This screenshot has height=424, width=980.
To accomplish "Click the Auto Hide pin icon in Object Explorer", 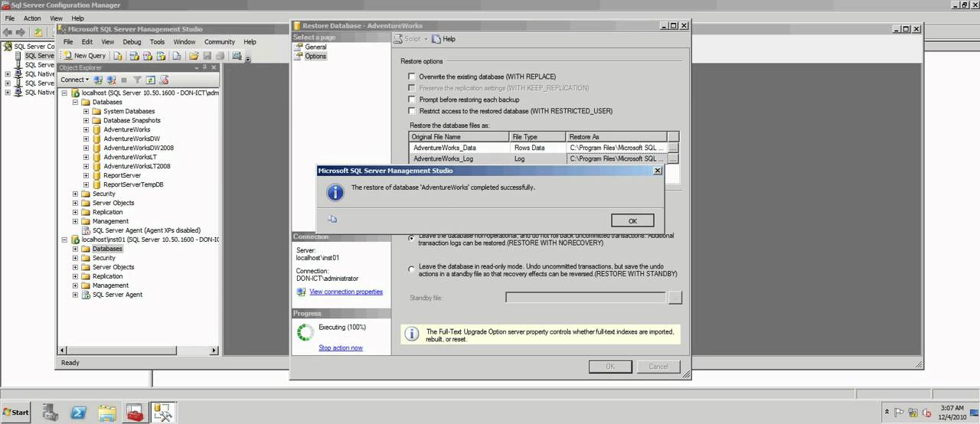I will pos(204,67).
